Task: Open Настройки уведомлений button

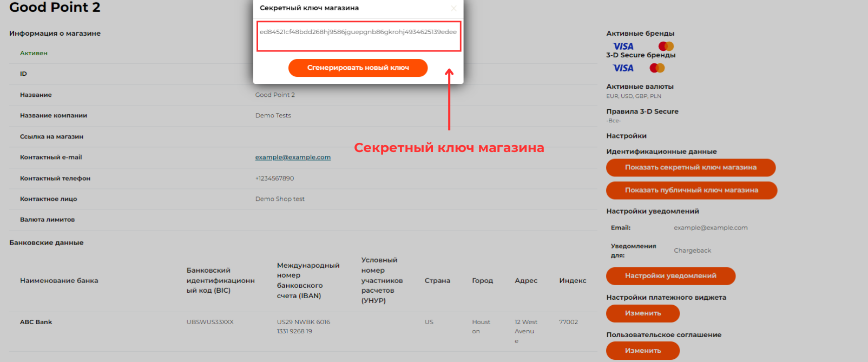Action: (x=670, y=276)
